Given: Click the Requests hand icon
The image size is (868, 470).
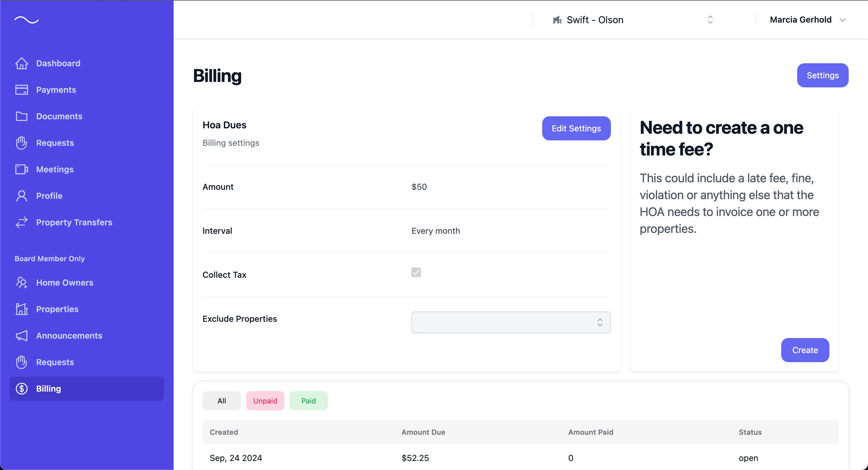Looking at the screenshot, I should click(22, 143).
